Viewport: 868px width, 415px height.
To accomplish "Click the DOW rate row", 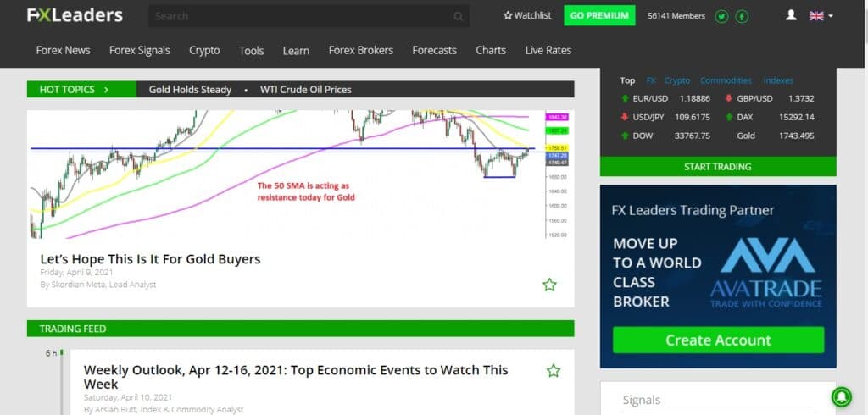I will [x=665, y=136].
